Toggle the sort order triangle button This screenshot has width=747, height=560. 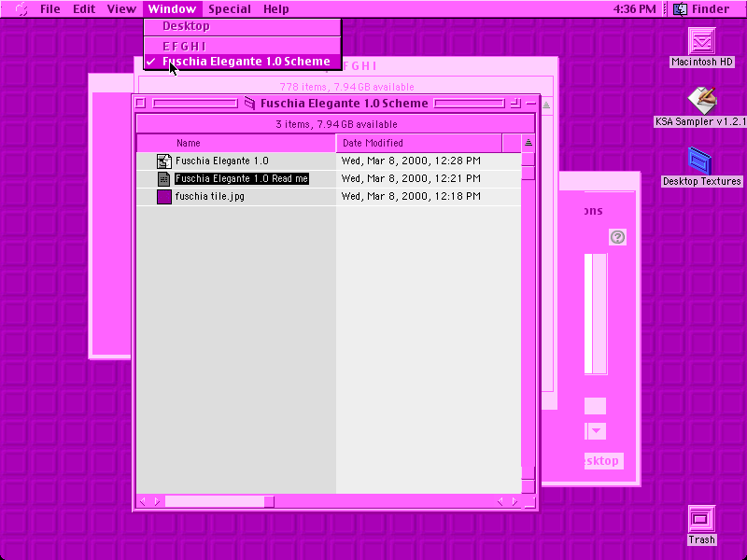coord(528,143)
